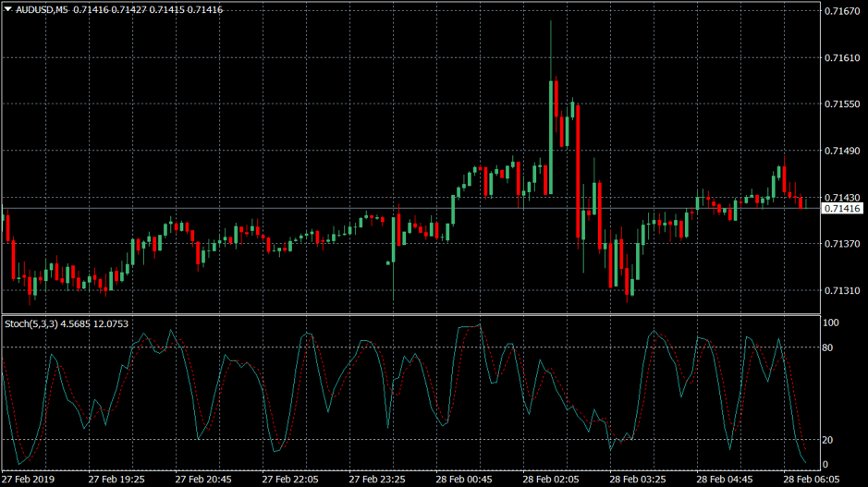868x487 pixels.
Task: Click the 27 Feb 23:25 time label
Action: click(x=377, y=480)
